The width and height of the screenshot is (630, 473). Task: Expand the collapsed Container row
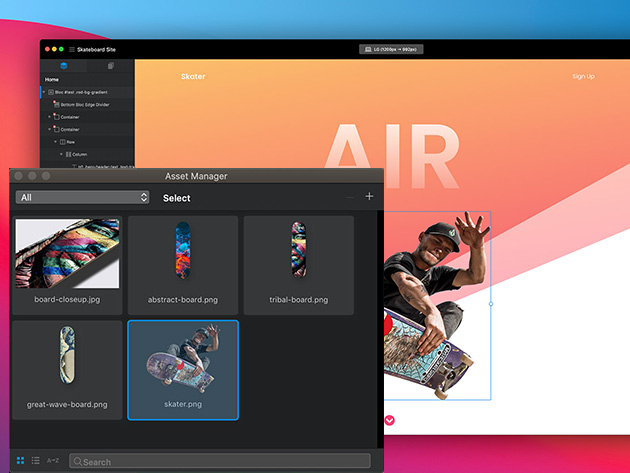[49, 117]
